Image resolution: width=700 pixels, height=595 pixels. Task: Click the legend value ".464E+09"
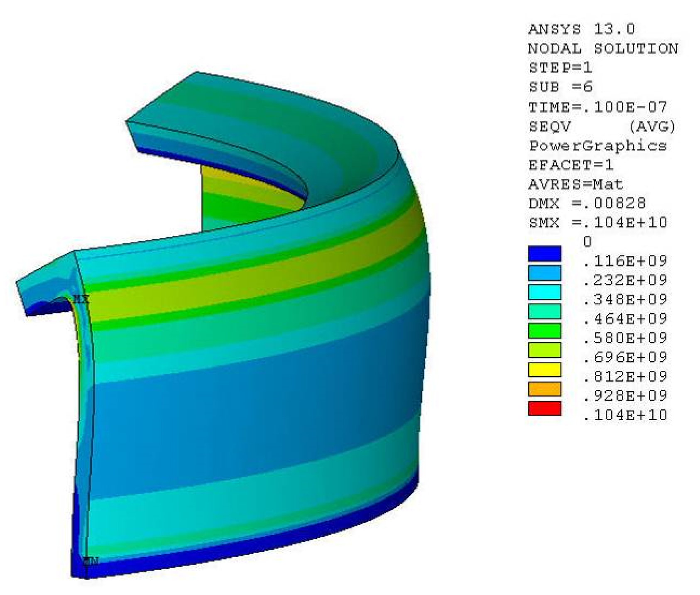coord(625,319)
